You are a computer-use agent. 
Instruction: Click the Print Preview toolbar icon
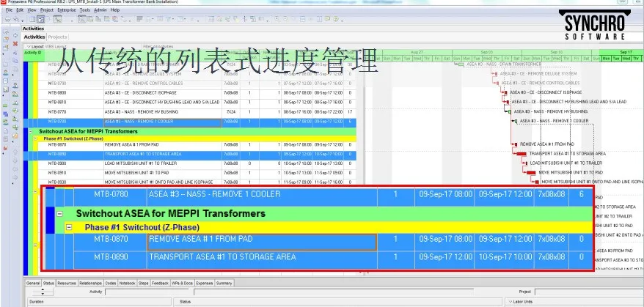click(15, 19)
